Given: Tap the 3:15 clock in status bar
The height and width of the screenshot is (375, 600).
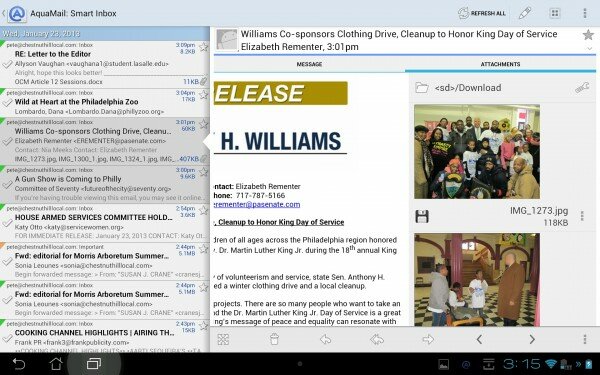Looking at the screenshot, I should (521, 364).
